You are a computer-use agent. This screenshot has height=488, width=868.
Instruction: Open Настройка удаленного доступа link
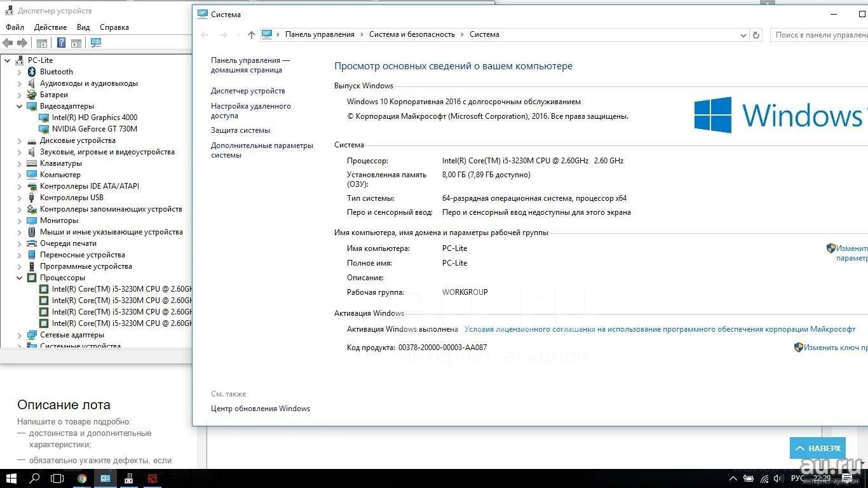[x=251, y=111]
